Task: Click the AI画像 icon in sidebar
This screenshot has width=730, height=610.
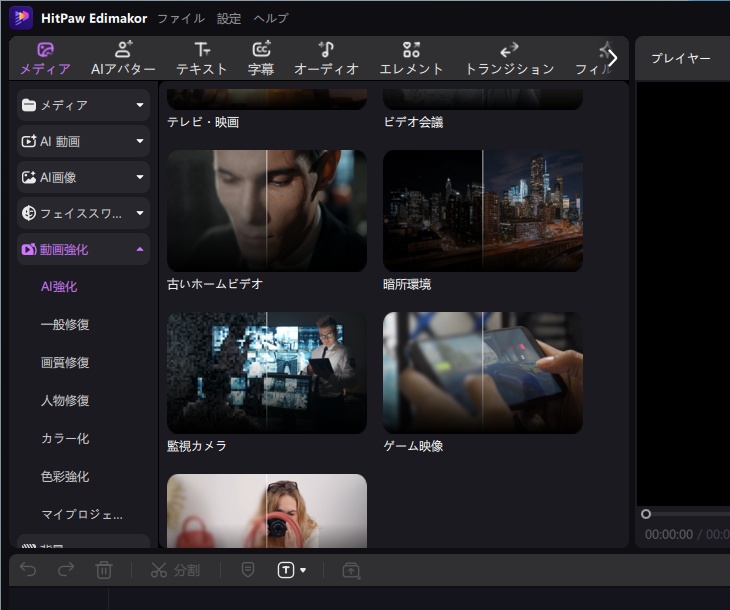Action: point(29,177)
